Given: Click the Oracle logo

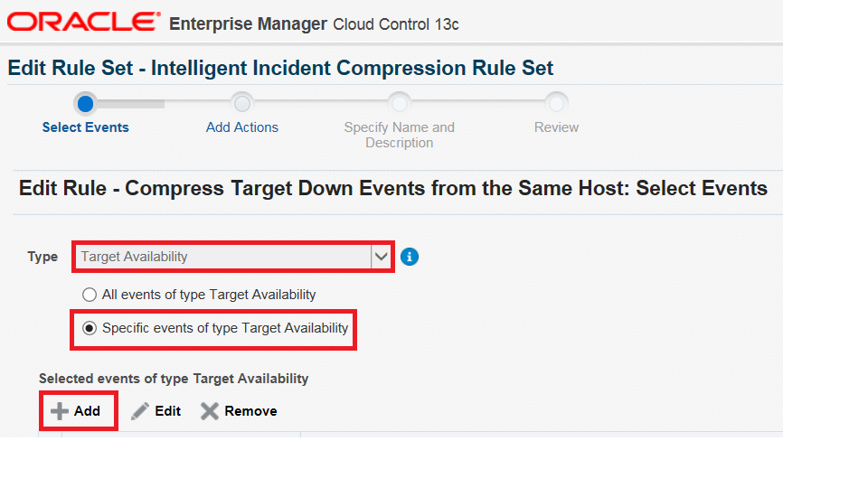Looking at the screenshot, I should pyautogui.click(x=83, y=22).
